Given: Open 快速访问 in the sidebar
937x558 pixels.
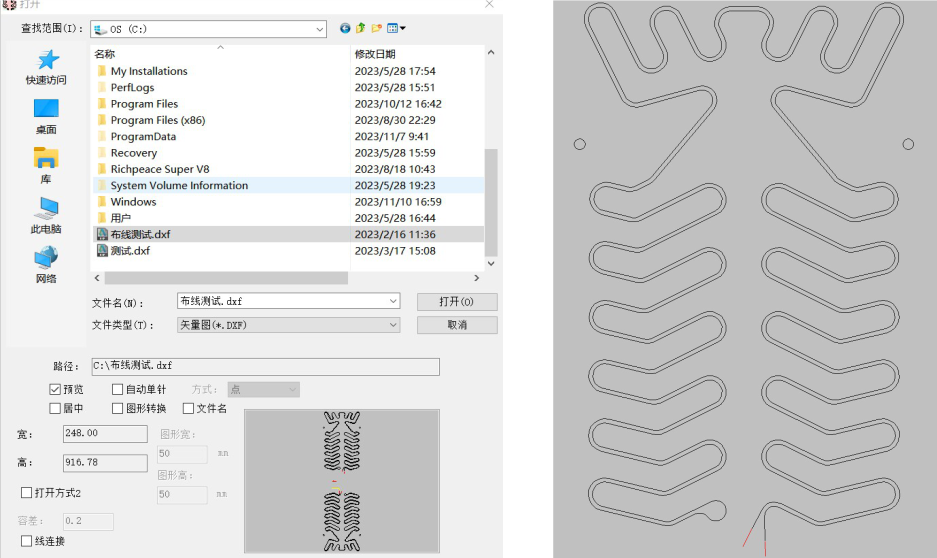Looking at the screenshot, I should 46,67.
